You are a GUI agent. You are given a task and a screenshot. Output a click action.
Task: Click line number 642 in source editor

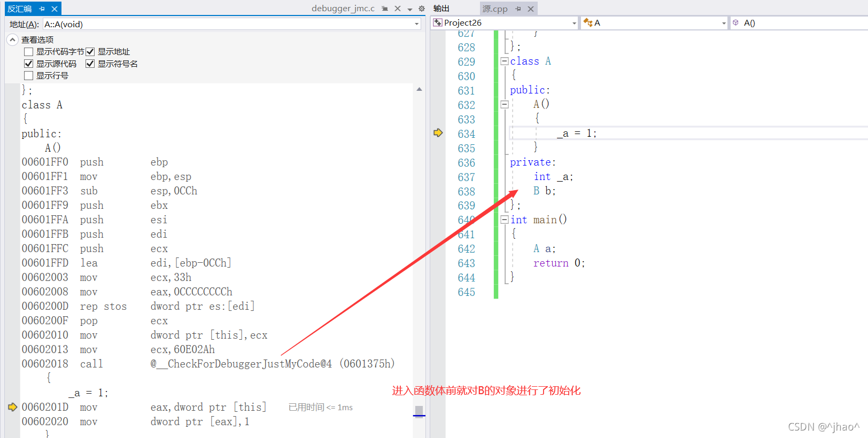[x=466, y=249]
